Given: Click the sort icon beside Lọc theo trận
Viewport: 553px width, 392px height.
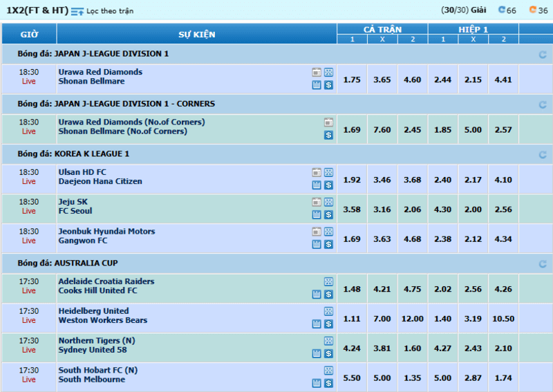Looking at the screenshot, I should (x=77, y=11).
